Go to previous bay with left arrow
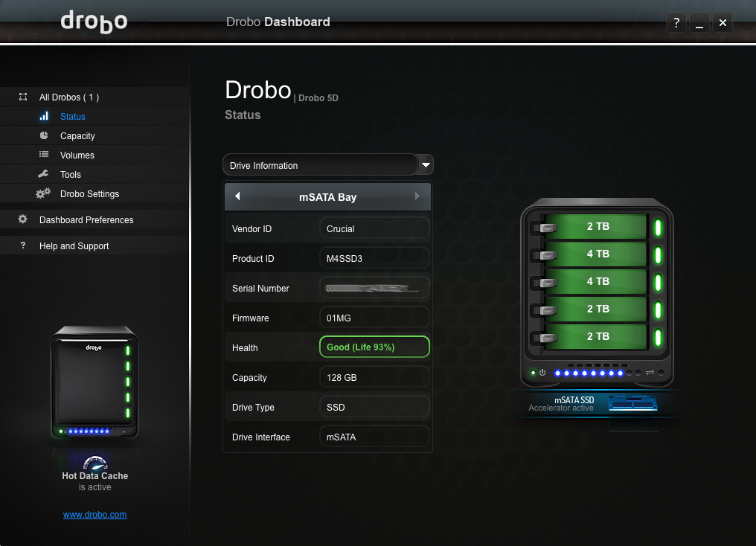This screenshot has height=546, width=756. pos(237,196)
